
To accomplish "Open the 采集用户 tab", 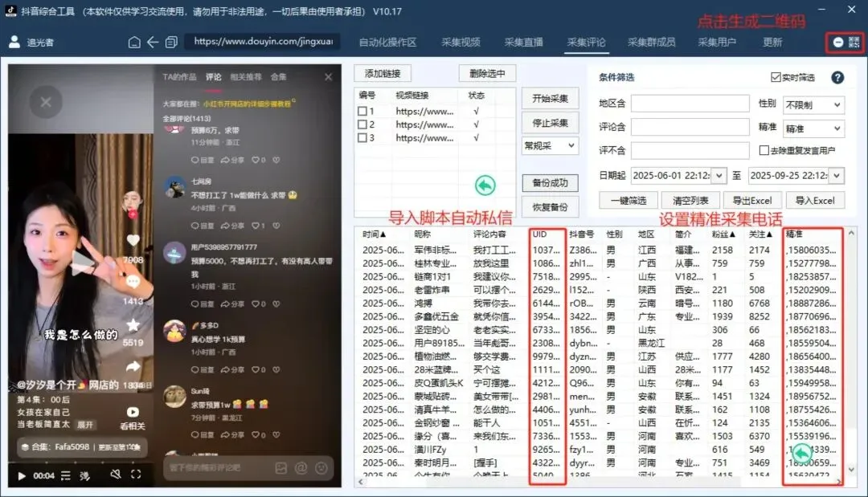I will click(x=717, y=42).
